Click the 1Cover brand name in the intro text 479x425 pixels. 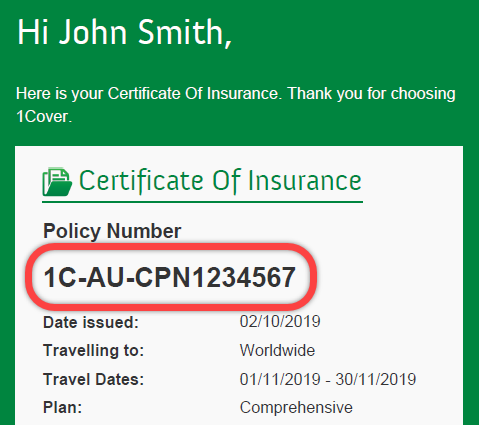point(42,117)
